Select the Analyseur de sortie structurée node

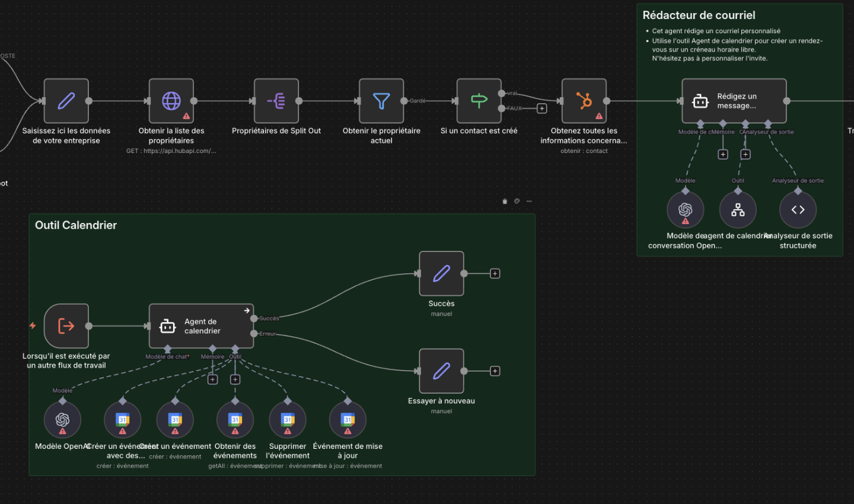(798, 210)
